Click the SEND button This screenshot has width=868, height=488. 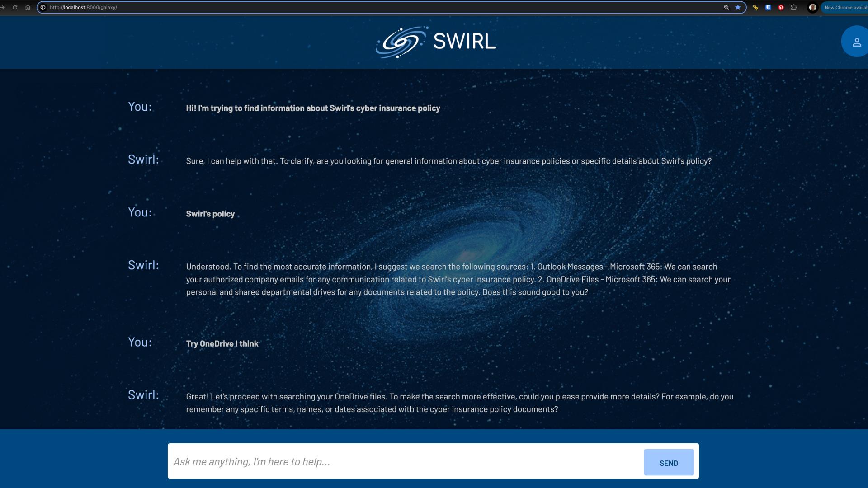[669, 462]
